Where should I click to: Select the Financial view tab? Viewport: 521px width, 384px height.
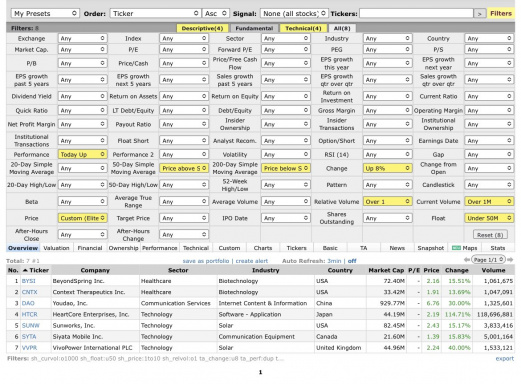(90, 248)
